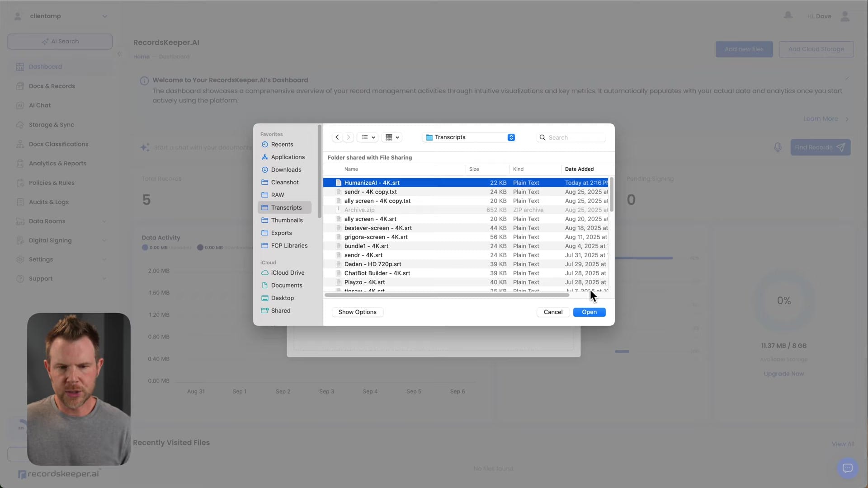Click the notification bell icon
868x488 pixels.
pos(788,15)
